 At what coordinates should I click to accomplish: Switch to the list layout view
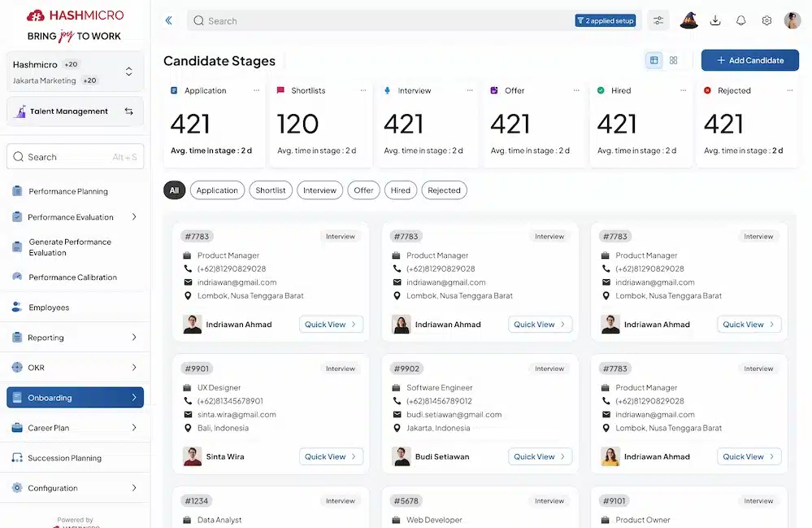pyautogui.click(x=654, y=60)
